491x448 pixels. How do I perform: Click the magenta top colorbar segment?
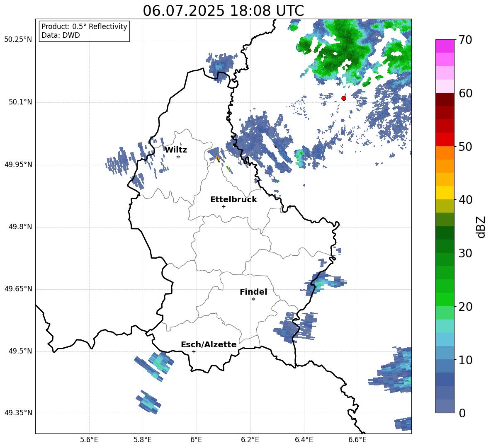tap(445, 46)
